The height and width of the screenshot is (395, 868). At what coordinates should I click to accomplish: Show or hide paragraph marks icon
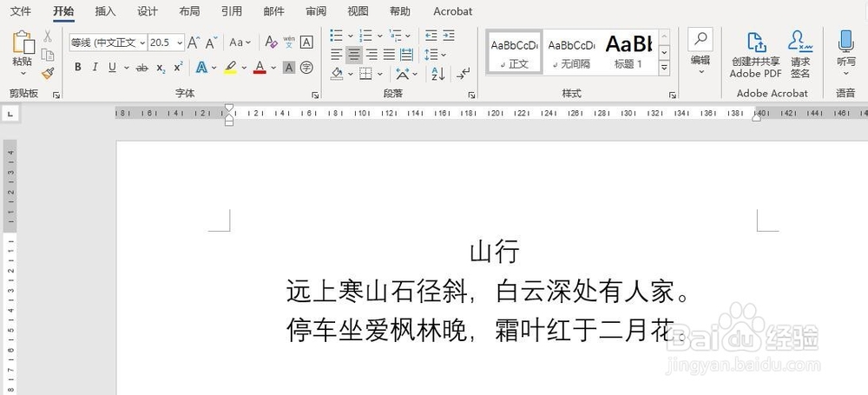pos(463,74)
